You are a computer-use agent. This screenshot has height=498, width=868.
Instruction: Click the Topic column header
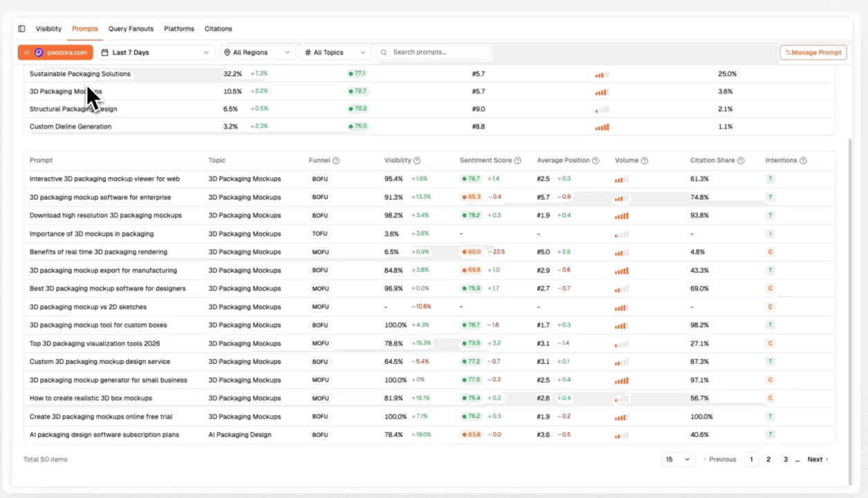click(x=216, y=160)
